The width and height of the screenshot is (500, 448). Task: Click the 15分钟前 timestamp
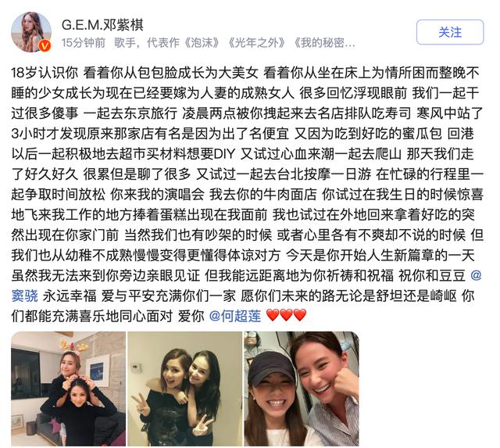(x=84, y=43)
